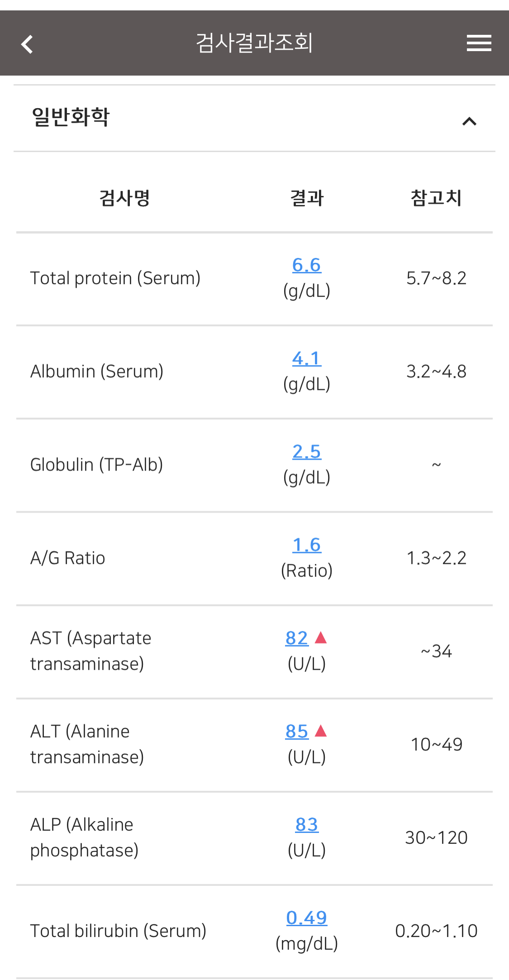Open the ALP result 83
This screenshot has width=509, height=980.
tap(307, 824)
